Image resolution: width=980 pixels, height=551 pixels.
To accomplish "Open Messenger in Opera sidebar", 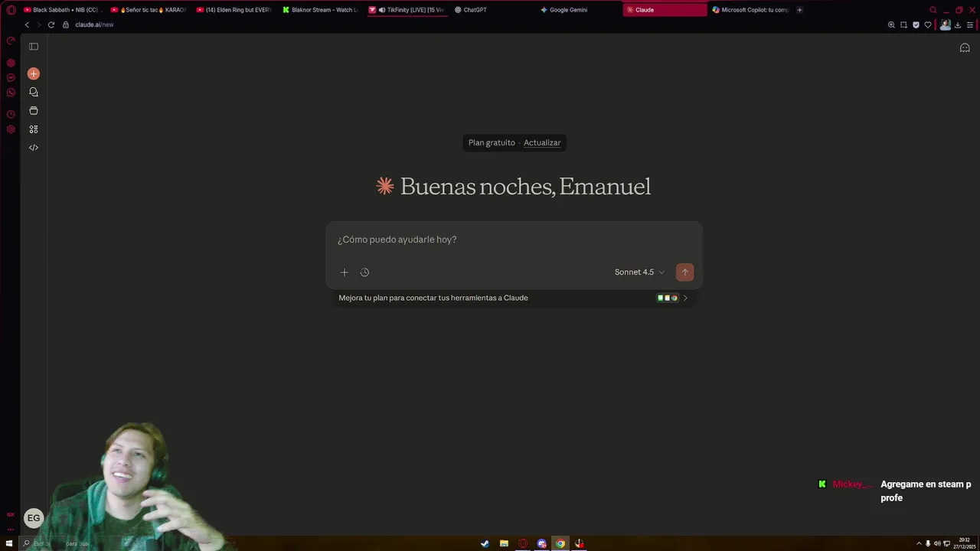I will point(11,77).
